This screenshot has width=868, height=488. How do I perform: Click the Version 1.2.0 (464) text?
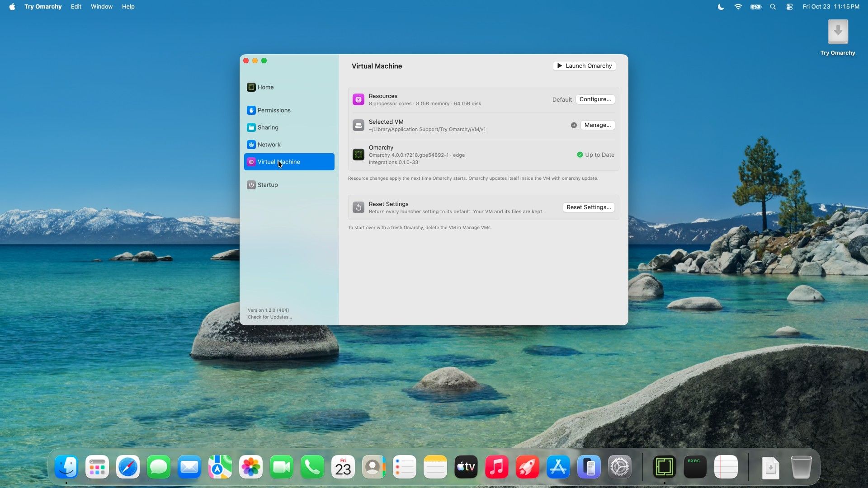(268, 310)
